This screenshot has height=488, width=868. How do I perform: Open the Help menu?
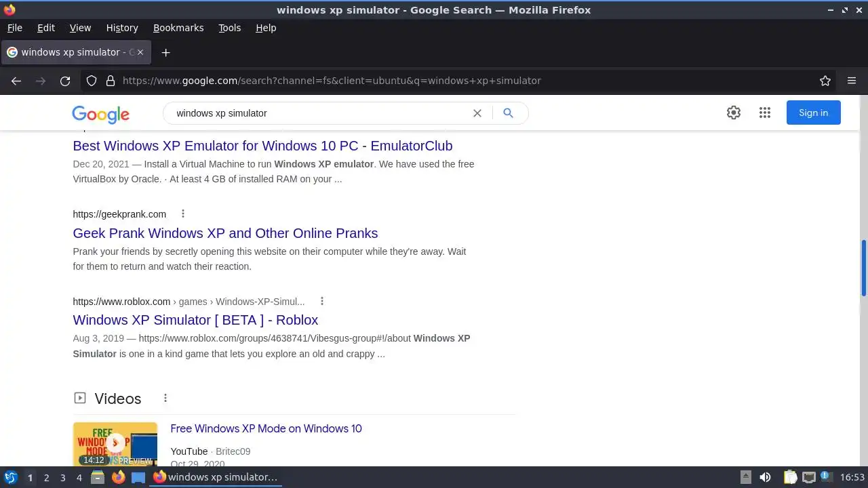click(266, 28)
